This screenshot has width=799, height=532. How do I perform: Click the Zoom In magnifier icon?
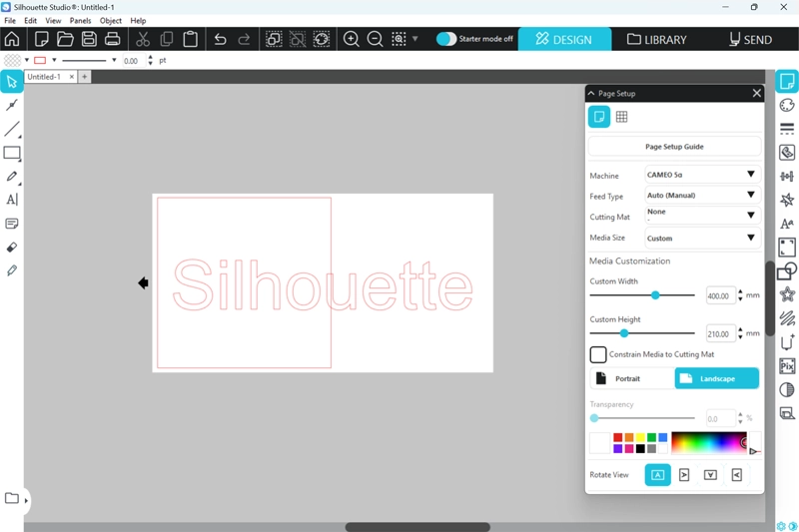(x=352, y=39)
